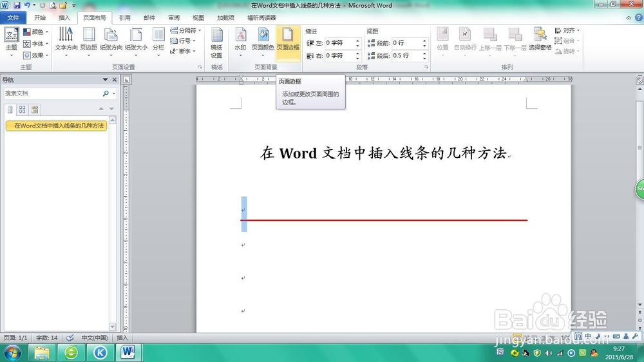The image size is (644, 362).
Task: Open paper Orientation (纸张方向) options
Action: pyautogui.click(x=111, y=43)
